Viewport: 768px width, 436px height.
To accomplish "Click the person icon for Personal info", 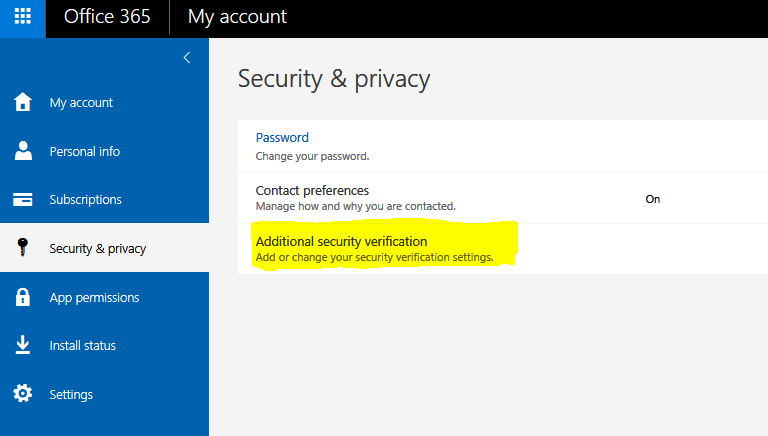I will point(22,151).
